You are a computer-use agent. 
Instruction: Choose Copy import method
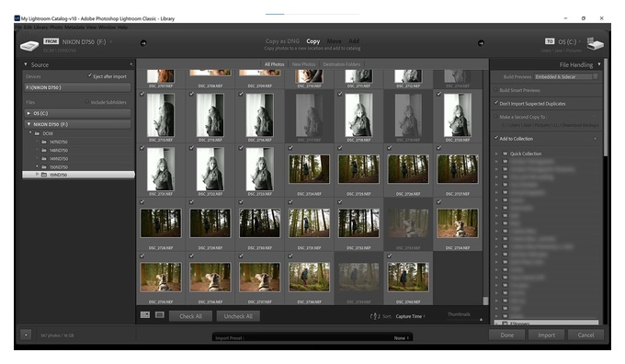coord(312,41)
